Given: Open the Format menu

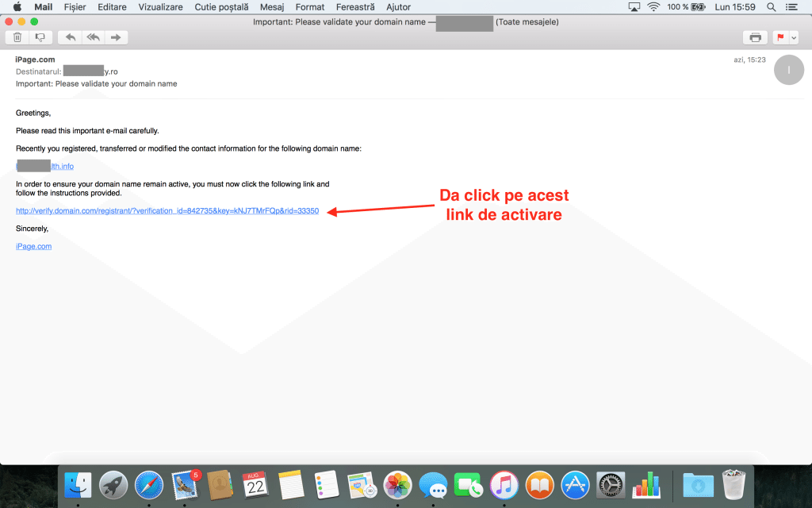Looking at the screenshot, I should pyautogui.click(x=310, y=6).
